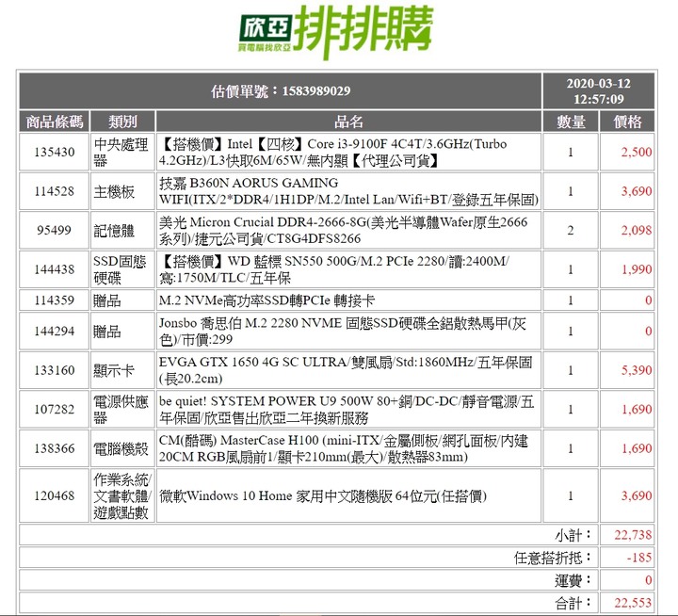
Task: Click the 顯示卡 category cell
Action: click(x=122, y=370)
